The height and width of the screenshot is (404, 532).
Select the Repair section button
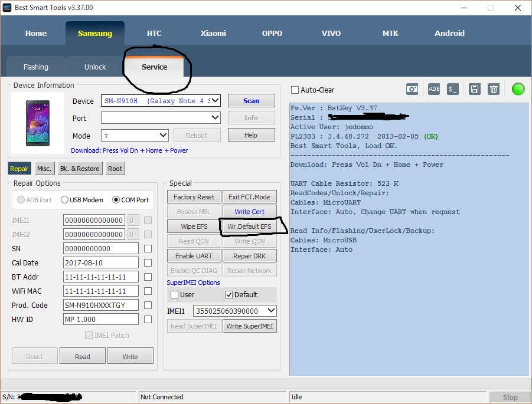[19, 169]
